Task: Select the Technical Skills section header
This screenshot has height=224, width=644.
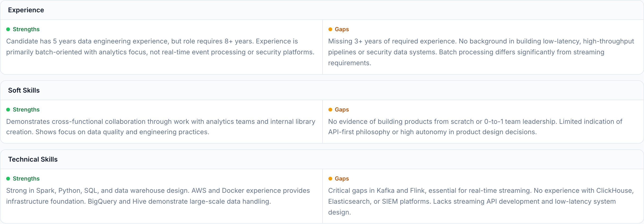Action: pyautogui.click(x=33, y=159)
